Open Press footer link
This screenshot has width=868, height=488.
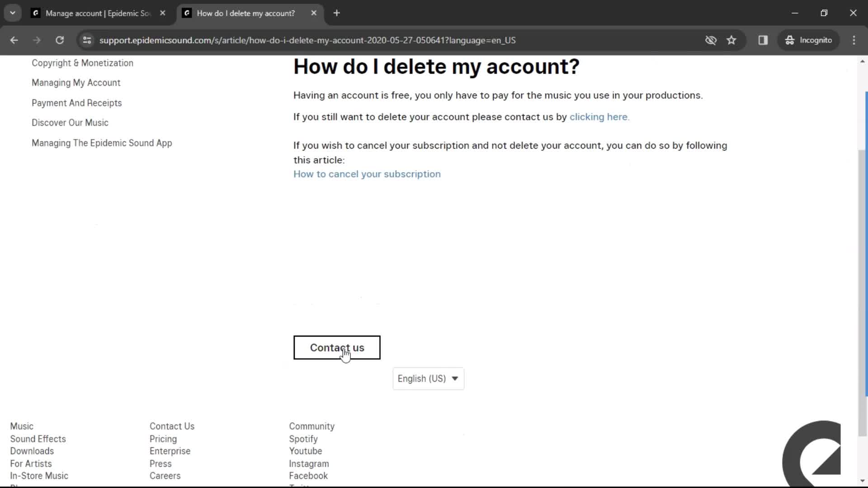coord(160,464)
